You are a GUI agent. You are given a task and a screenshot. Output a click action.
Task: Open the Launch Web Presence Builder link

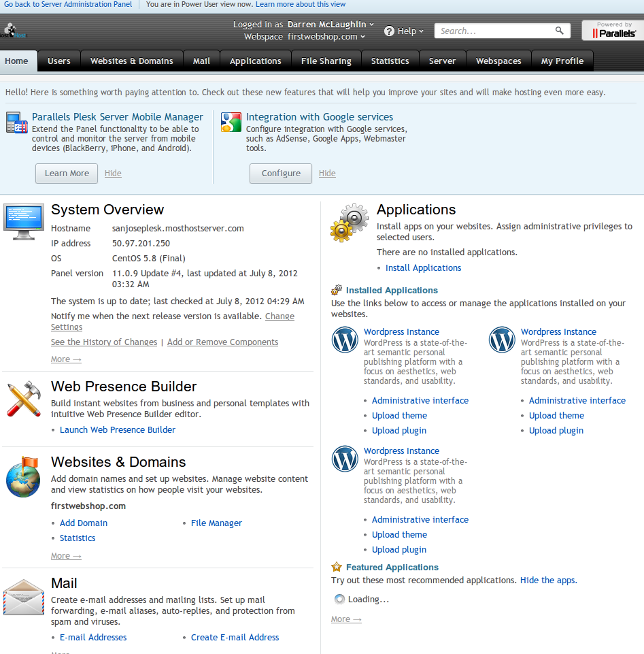(x=117, y=430)
